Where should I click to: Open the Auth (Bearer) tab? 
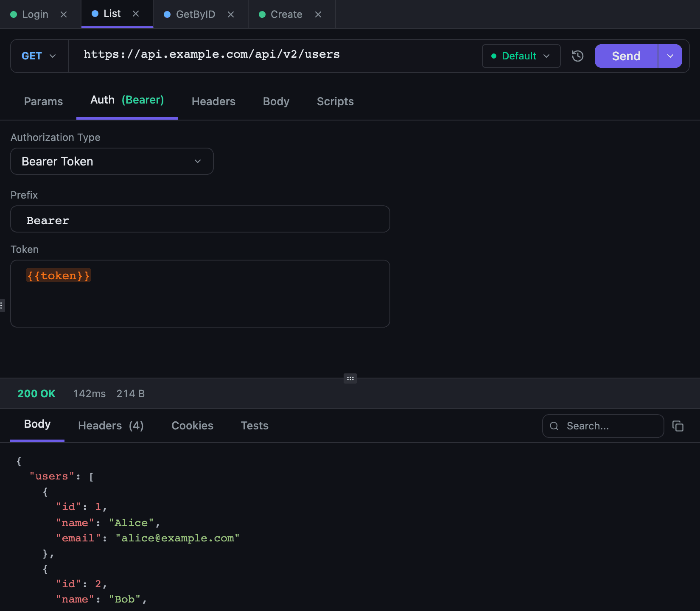click(127, 100)
